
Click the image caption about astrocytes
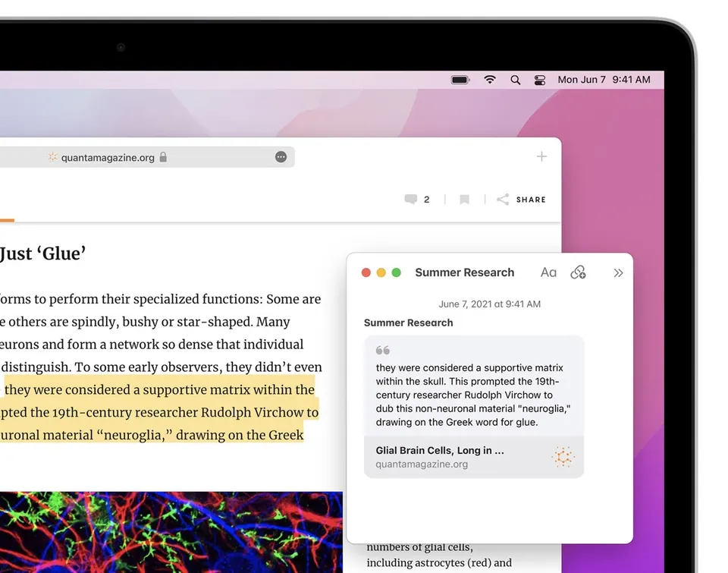click(439, 556)
